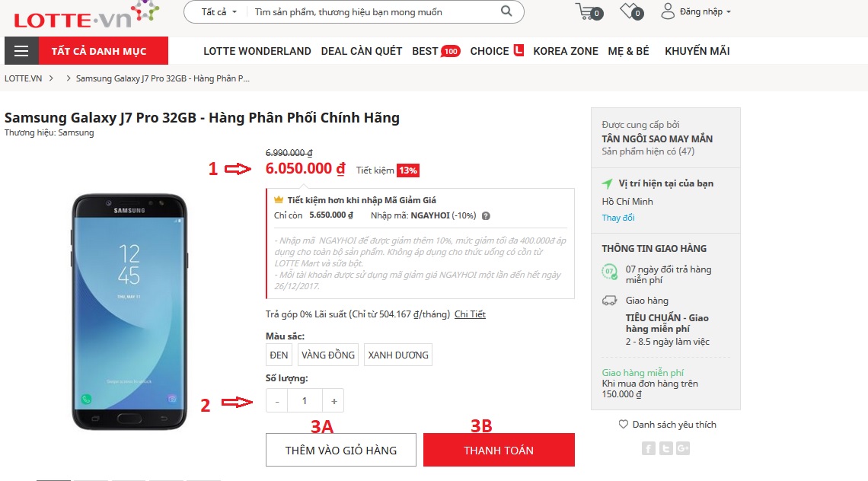
Task: Select the VÀNG ĐỒNG color option
Action: coord(328,354)
